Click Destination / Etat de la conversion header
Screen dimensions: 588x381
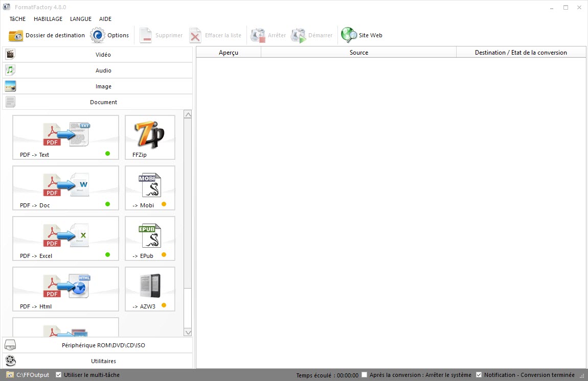click(x=521, y=53)
